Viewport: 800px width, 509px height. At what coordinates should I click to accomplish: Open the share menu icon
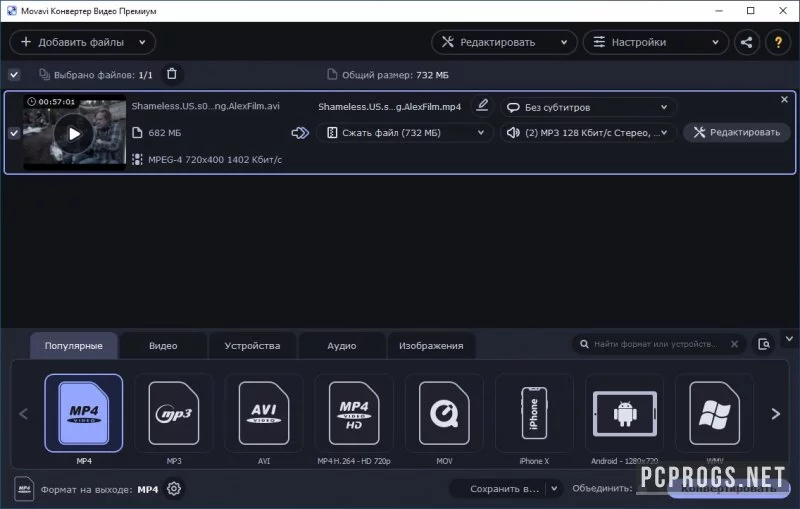746,42
